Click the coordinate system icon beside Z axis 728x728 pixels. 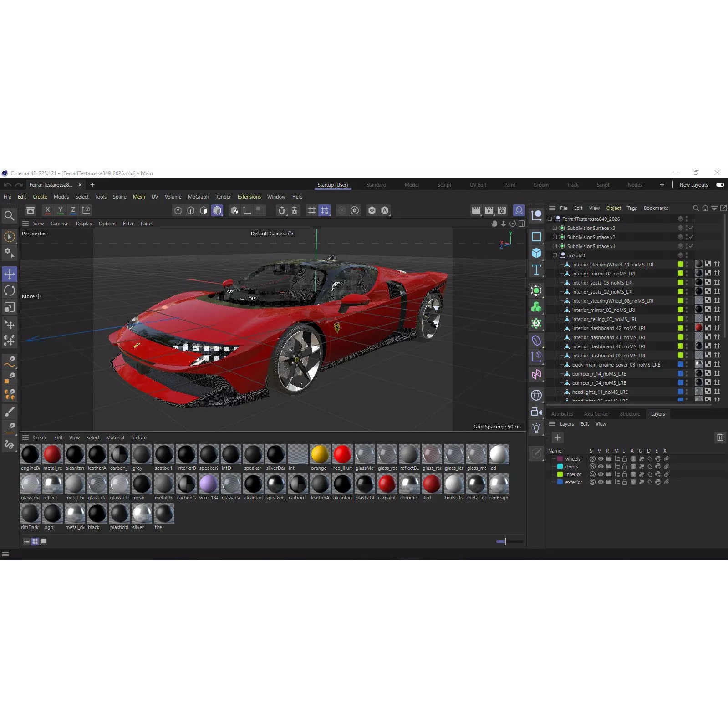click(x=86, y=210)
